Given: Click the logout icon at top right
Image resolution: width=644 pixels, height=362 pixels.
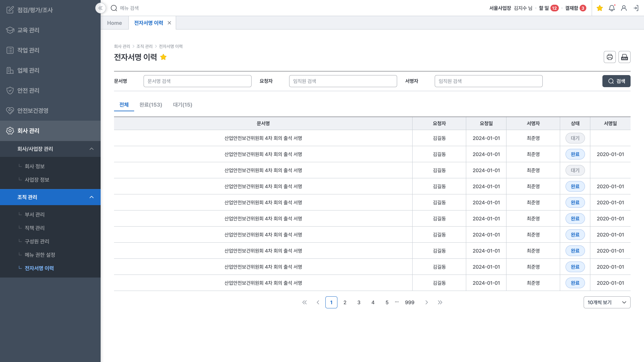Looking at the screenshot, I should point(636,8).
